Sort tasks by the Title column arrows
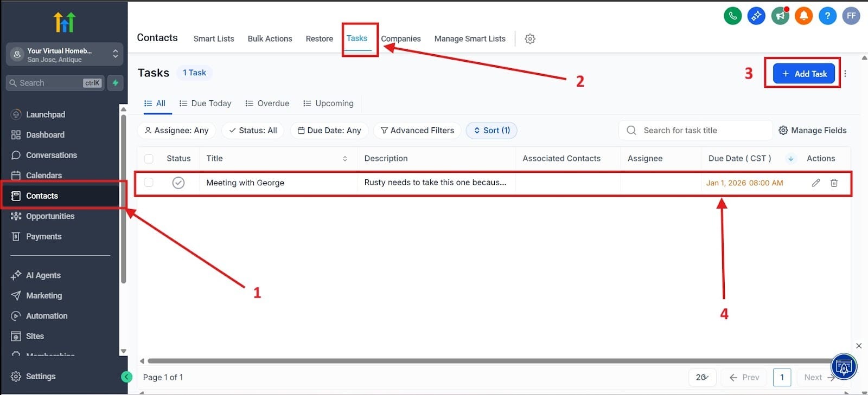Image resolution: width=868 pixels, height=395 pixels. coord(345,159)
